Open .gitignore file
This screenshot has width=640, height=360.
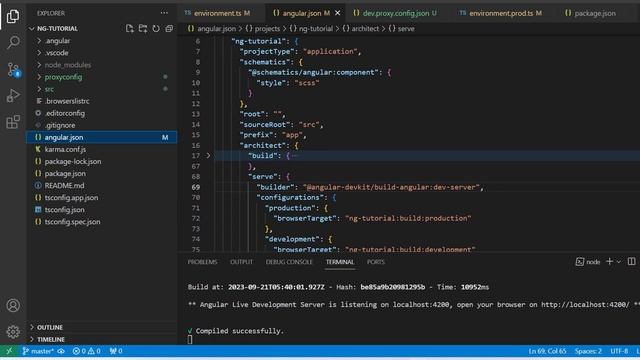(x=102, y=125)
